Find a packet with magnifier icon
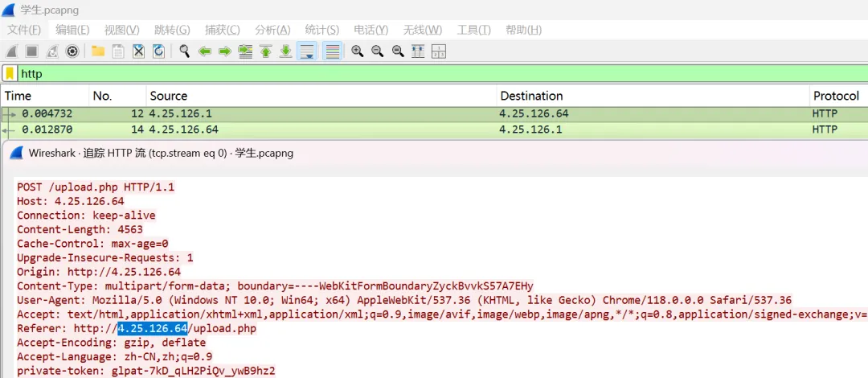 click(185, 51)
